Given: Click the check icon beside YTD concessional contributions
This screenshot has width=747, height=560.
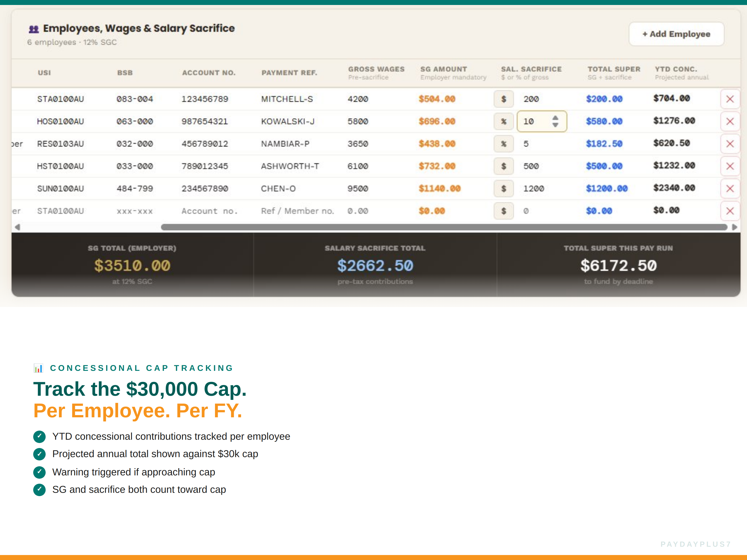Looking at the screenshot, I should pos(39,436).
